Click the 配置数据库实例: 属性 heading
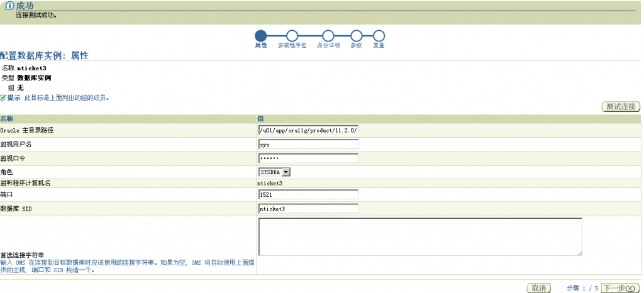 coord(45,55)
